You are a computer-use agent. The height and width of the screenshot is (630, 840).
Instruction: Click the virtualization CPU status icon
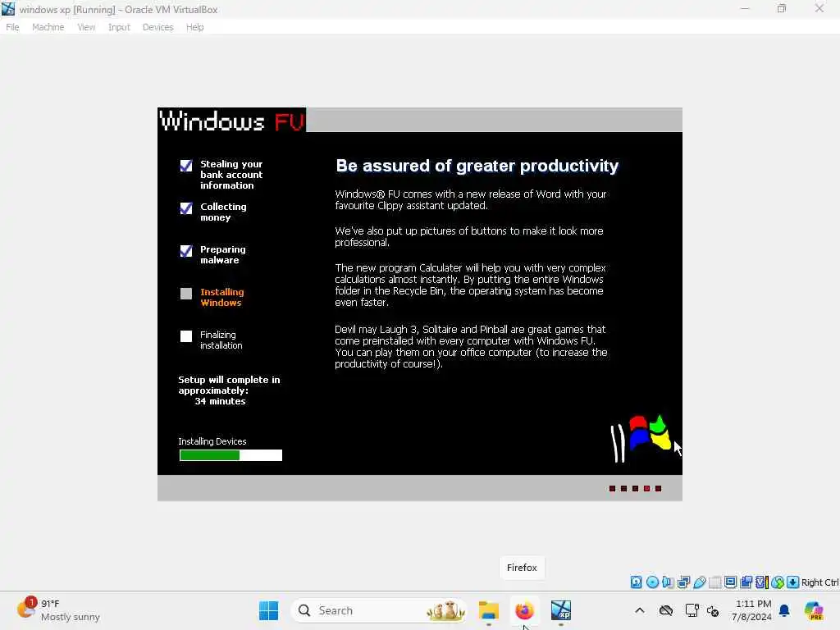(762, 582)
